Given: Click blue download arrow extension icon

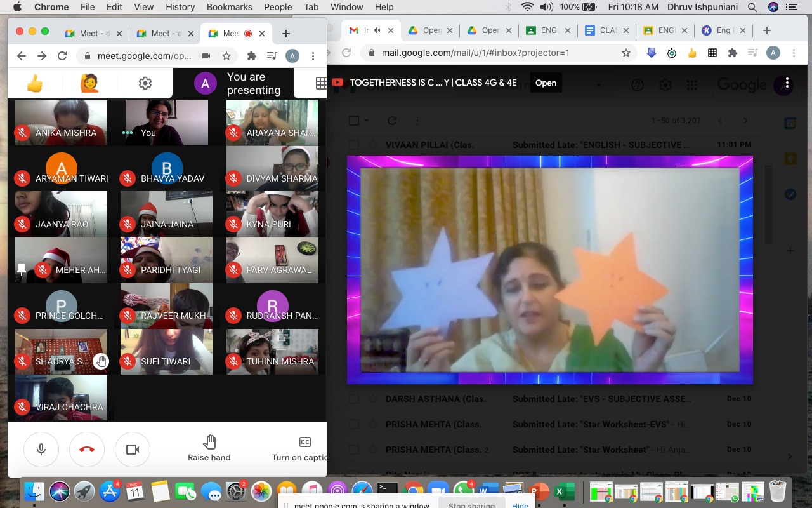Looking at the screenshot, I should 652,53.
